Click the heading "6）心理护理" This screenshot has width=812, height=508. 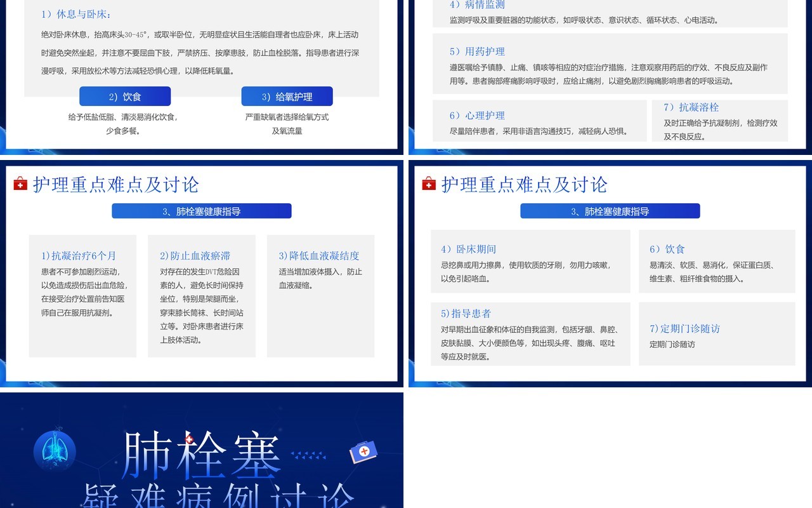click(477, 116)
